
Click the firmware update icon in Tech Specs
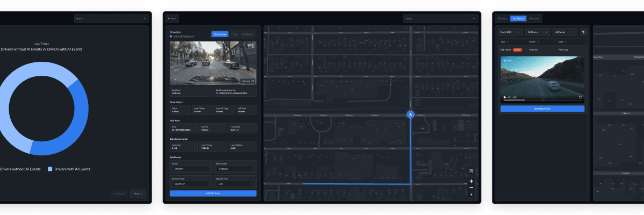click(x=238, y=130)
